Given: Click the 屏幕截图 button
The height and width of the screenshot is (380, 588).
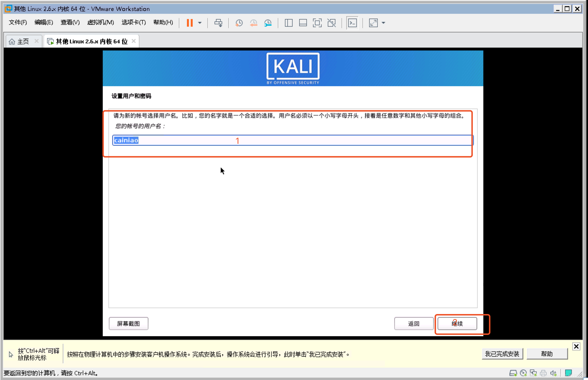Looking at the screenshot, I should coord(128,324).
